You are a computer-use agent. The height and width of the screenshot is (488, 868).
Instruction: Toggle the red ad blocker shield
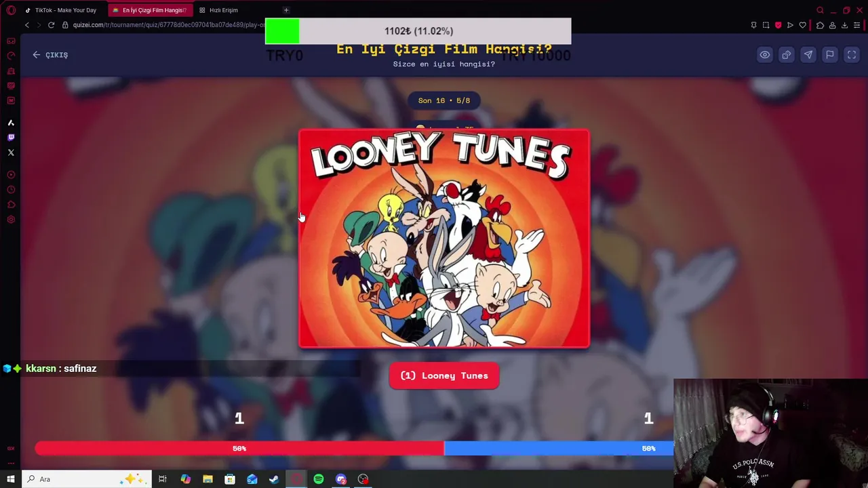coord(778,25)
